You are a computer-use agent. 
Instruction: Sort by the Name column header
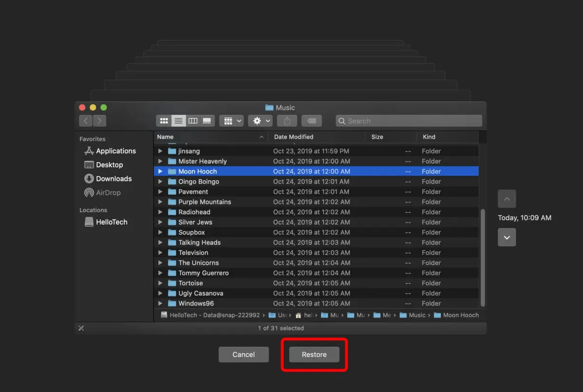click(210, 137)
